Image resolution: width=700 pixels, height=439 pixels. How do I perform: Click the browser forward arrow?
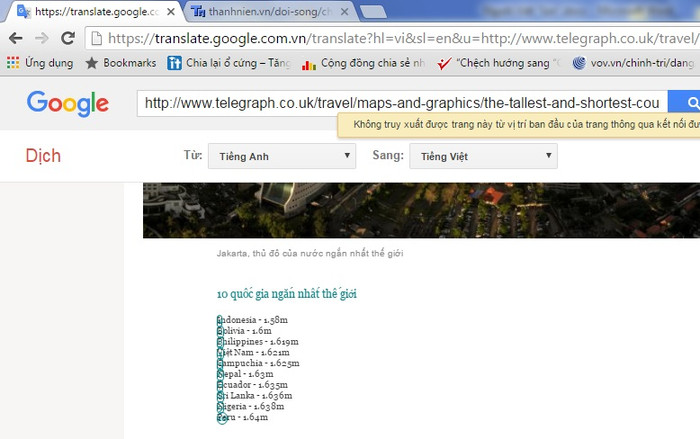click(41, 38)
